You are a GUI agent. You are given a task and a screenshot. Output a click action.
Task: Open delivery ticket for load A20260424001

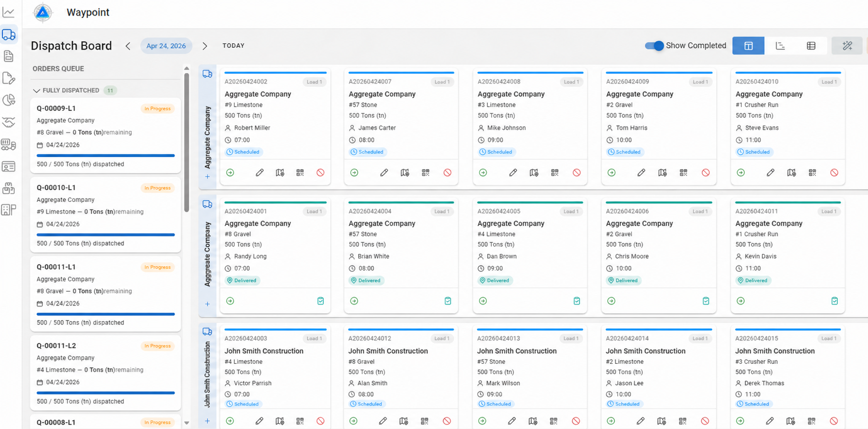point(320,301)
